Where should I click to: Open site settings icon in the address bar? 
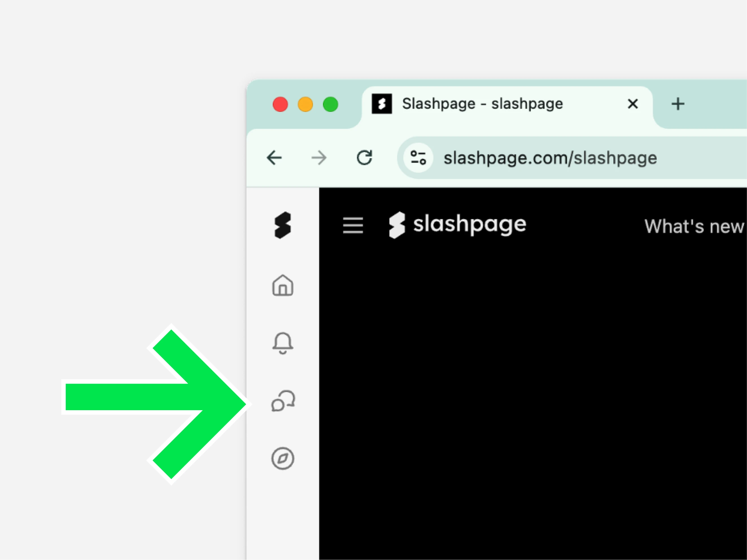(x=418, y=158)
